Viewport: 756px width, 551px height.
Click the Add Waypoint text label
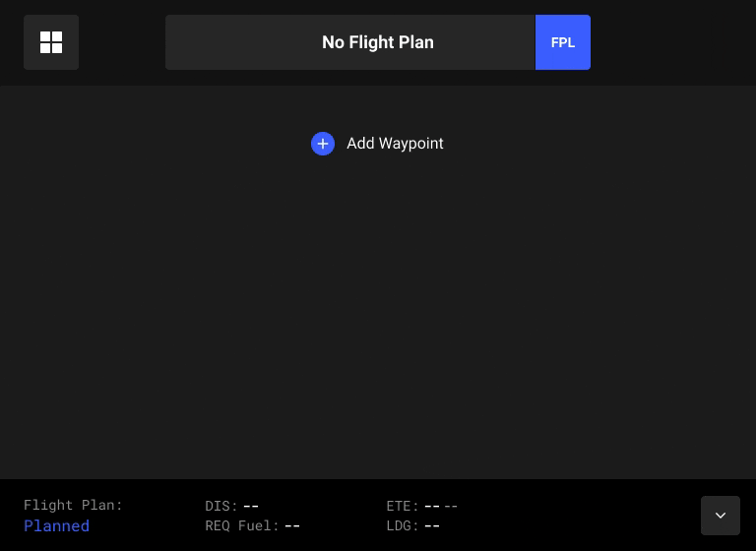point(395,144)
